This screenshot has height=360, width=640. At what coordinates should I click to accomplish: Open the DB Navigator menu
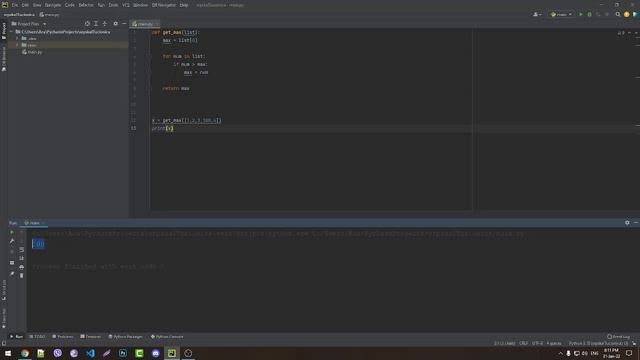(x=164, y=5)
